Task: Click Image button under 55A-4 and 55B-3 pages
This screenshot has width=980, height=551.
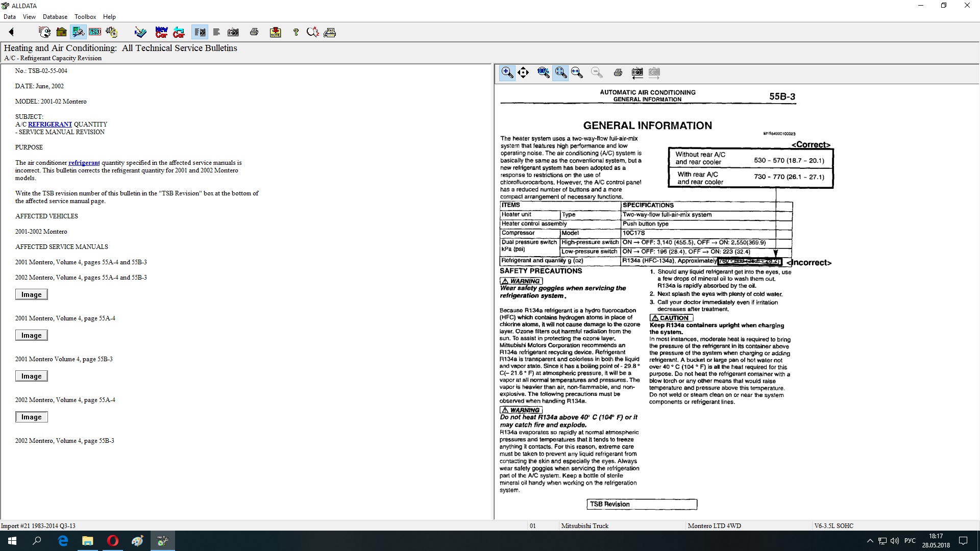Action: click(31, 294)
